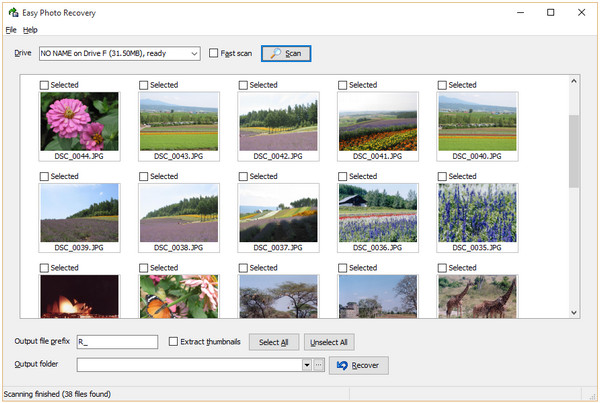Viewport: 600px width, 403px height.
Task: Click the giraffes photo thumbnail
Action: click(477, 296)
